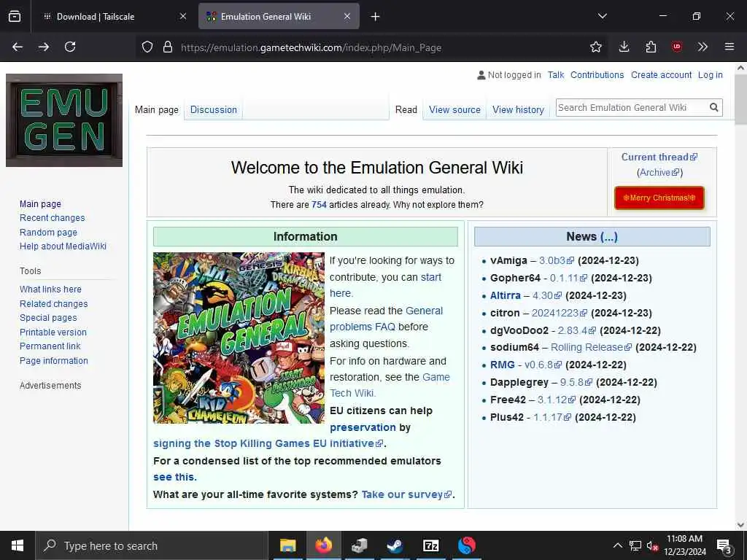Viewport: 747px width, 560px height.
Task: Click the wiki search magnifier icon
Action: (713, 108)
